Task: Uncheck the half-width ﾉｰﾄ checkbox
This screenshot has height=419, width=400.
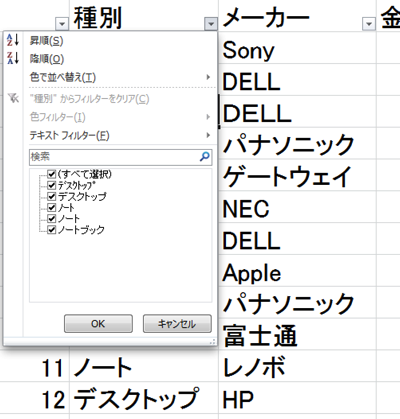Action: click(x=51, y=207)
